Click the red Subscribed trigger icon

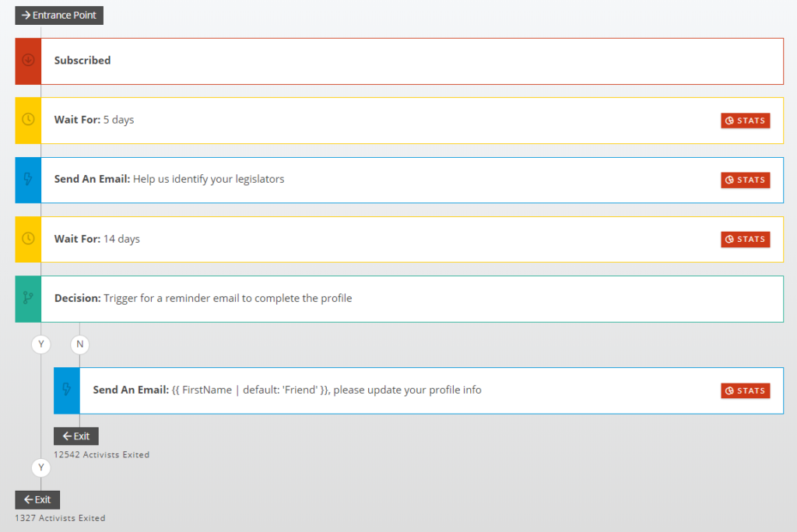pos(28,61)
